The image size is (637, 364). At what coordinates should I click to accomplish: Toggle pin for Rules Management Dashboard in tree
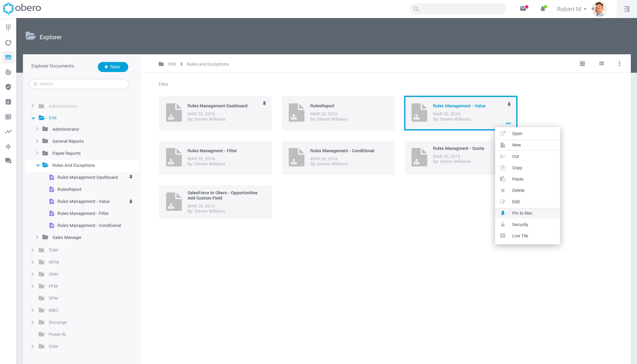(x=131, y=177)
